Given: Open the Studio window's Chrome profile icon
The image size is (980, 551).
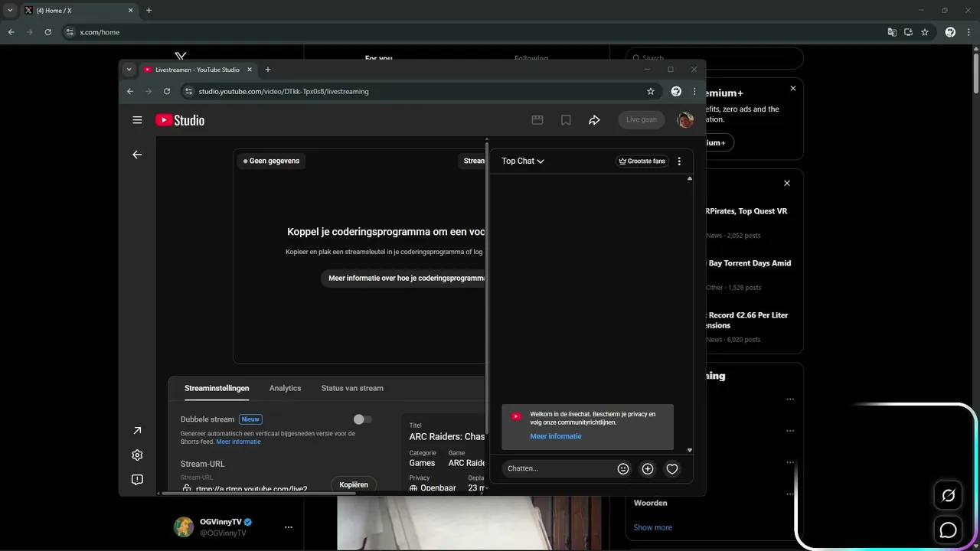Looking at the screenshot, I should coord(676,91).
